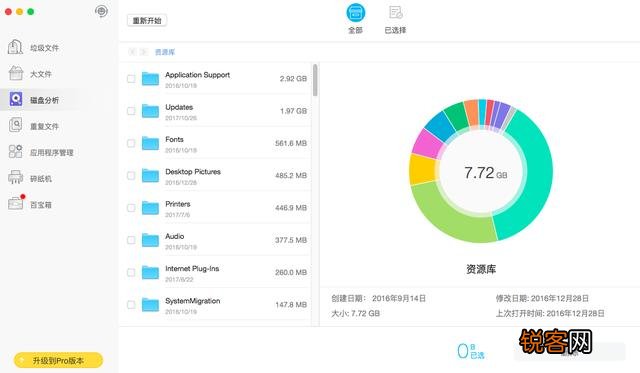Click the 0 B 已选 selected counter
Viewport: 640px width, 373px height.
(471, 351)
